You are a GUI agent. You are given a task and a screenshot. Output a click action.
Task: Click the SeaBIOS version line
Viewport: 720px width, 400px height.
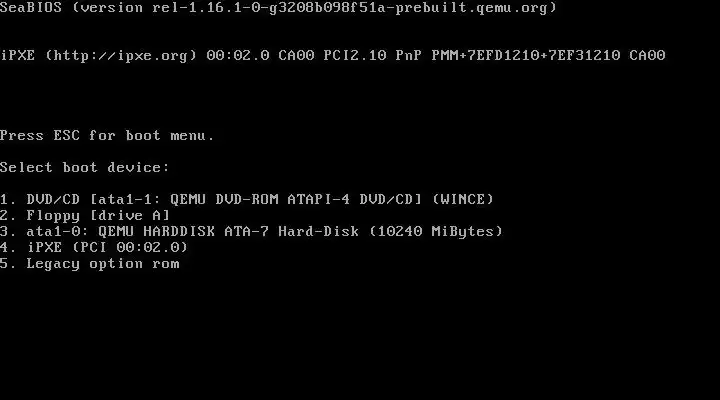click(x=278, y=8)
